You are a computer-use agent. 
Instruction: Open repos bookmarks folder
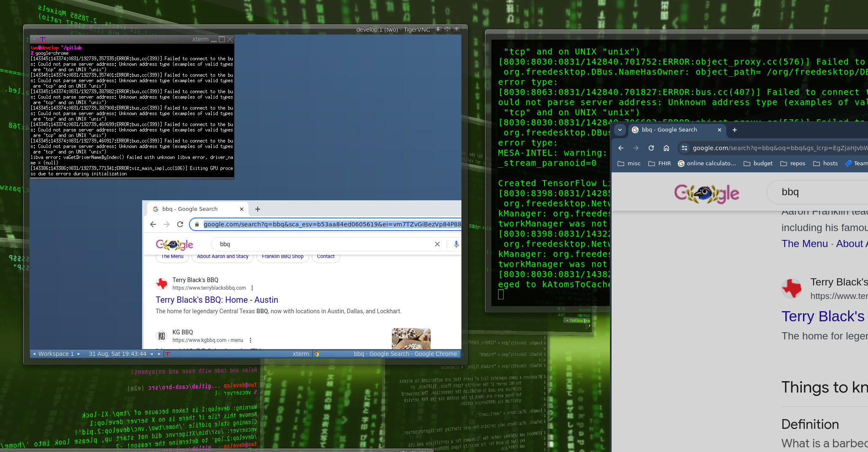click(793, 164)
